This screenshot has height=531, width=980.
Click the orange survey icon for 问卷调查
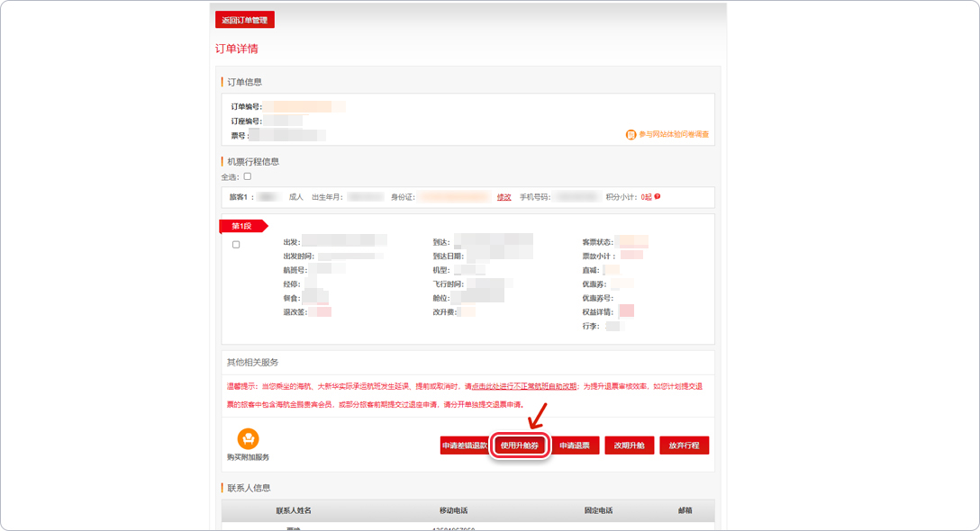(631, 135)
